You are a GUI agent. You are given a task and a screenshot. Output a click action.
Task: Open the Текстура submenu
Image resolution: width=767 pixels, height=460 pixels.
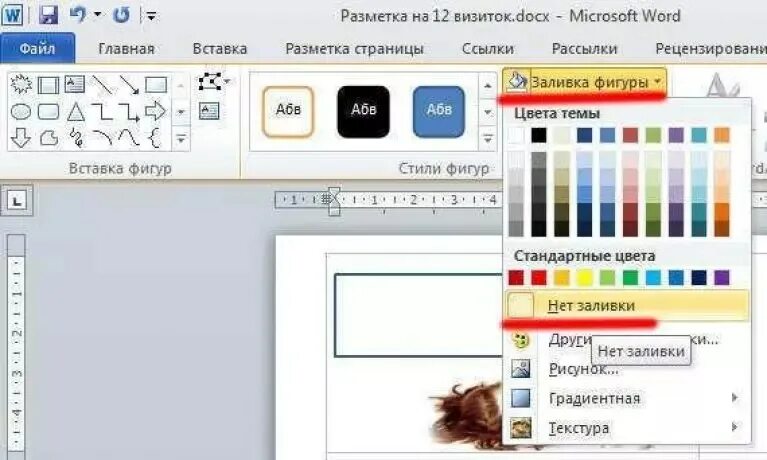pos(627,428)
